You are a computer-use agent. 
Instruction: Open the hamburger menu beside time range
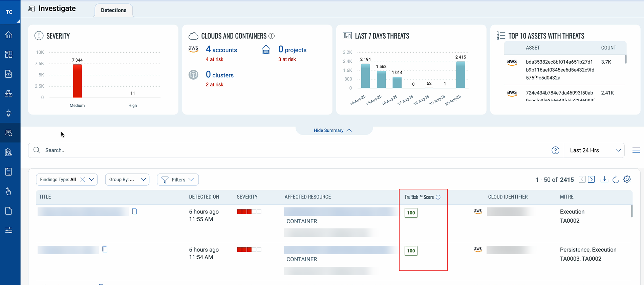click(636, 150)
